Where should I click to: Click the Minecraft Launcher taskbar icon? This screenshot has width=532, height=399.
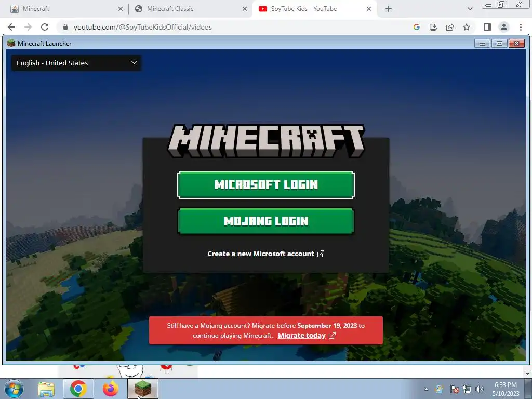click(143, 389)
